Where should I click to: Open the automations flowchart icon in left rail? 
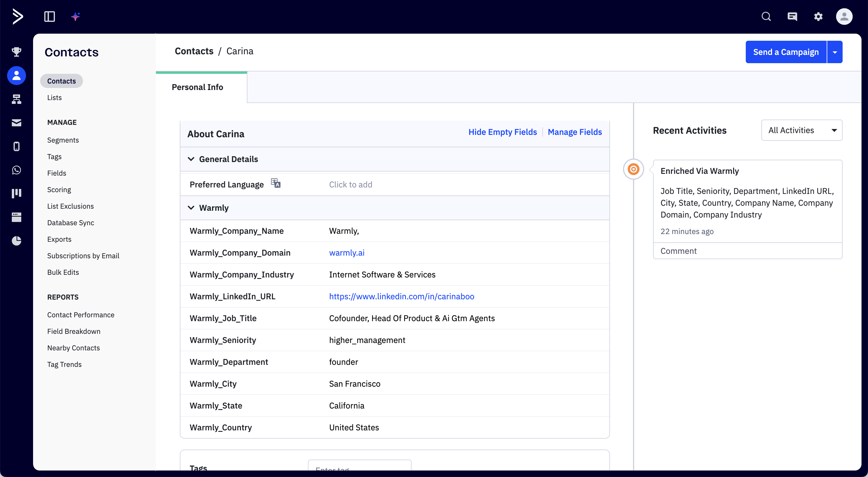point(17,99)
